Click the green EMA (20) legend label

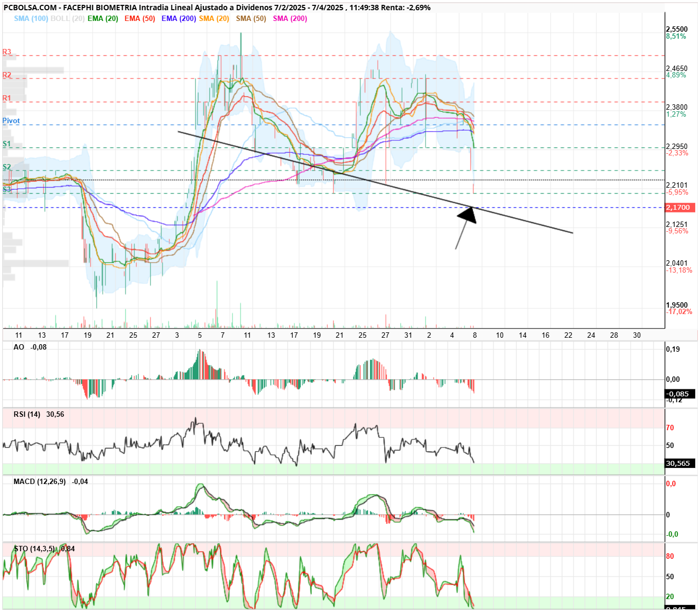pos(103,18)
